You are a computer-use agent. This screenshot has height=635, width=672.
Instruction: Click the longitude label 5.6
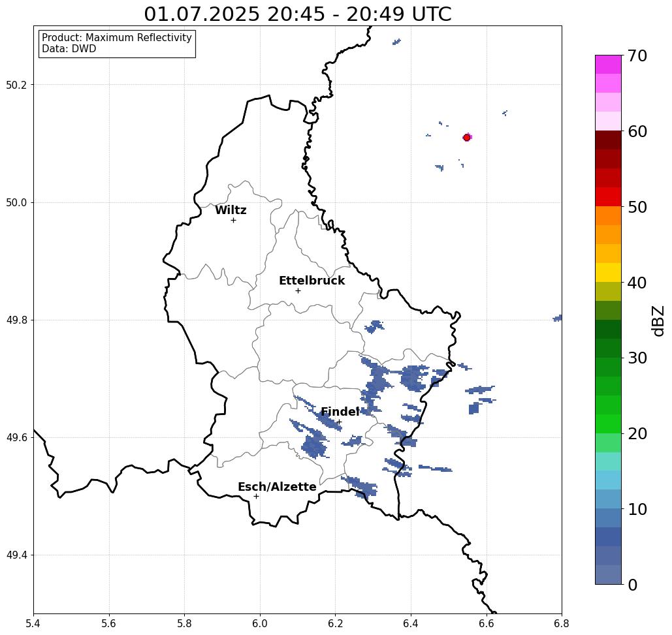pyautogui.click(x=109, y=623)
